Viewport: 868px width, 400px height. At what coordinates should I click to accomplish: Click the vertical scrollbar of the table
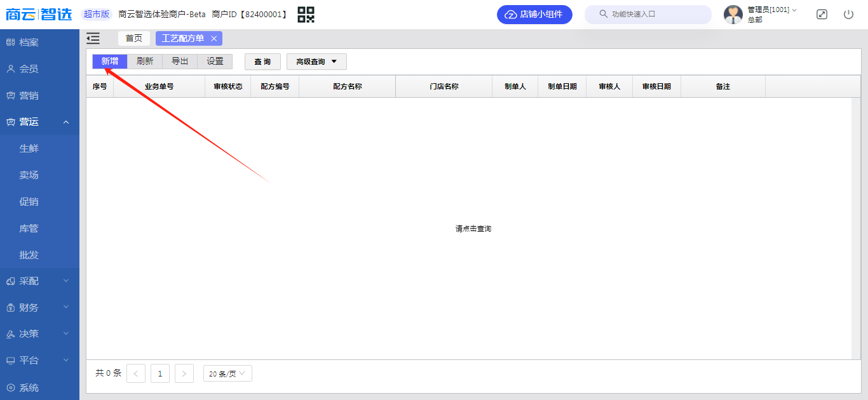tap(856, 229)
